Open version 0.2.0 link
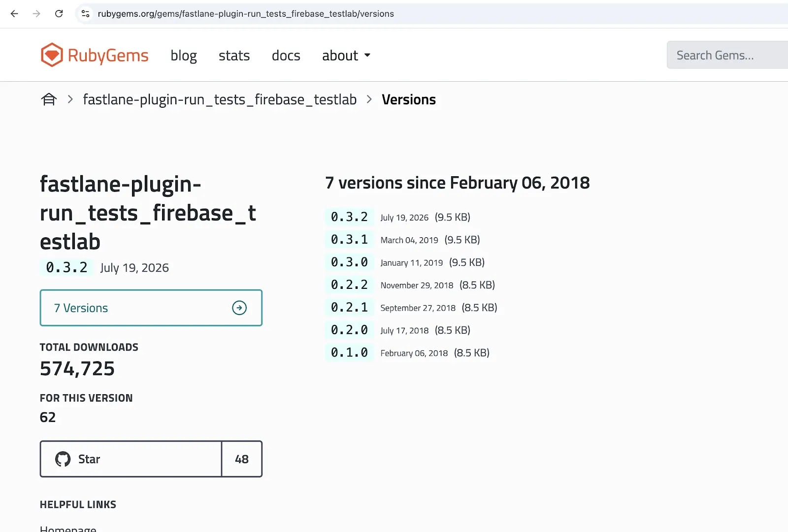The width and height of the screenshot is (788, 532). pyautogui.click(x=349, y=330)
